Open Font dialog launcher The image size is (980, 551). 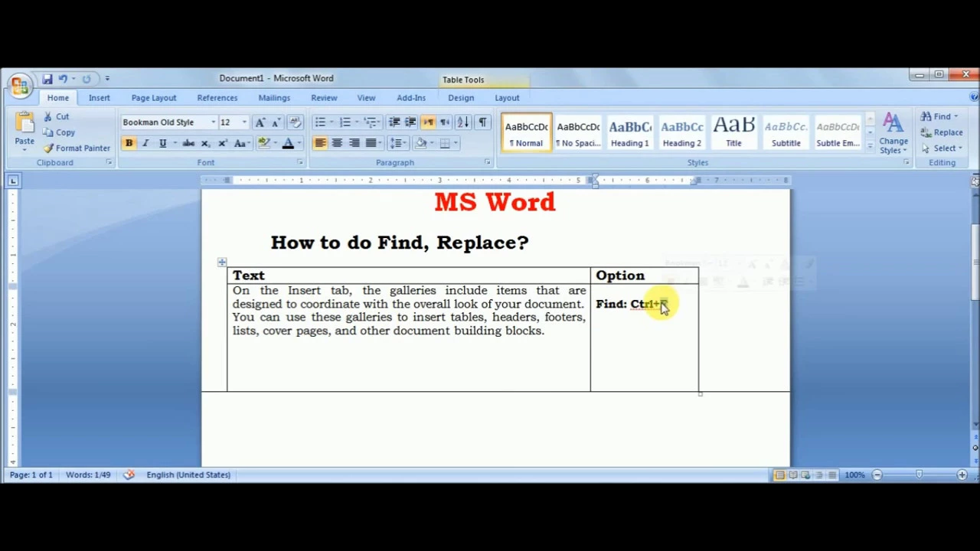pos(299,163)
